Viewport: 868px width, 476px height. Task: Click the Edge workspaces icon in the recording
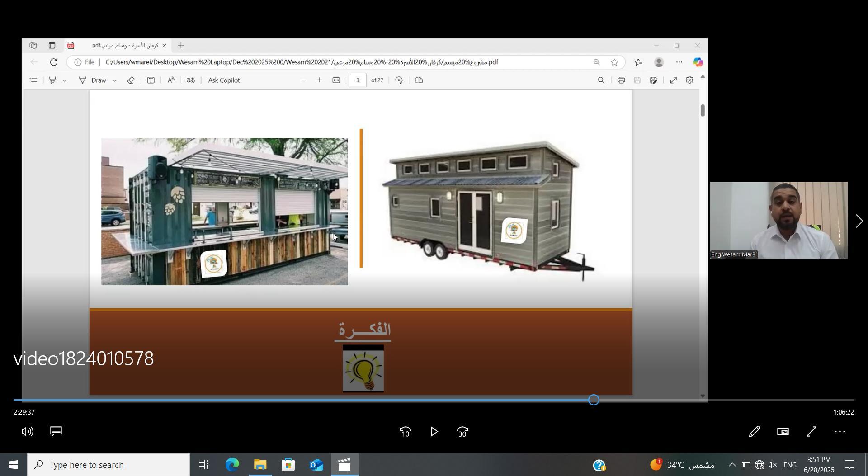(33, 45)
